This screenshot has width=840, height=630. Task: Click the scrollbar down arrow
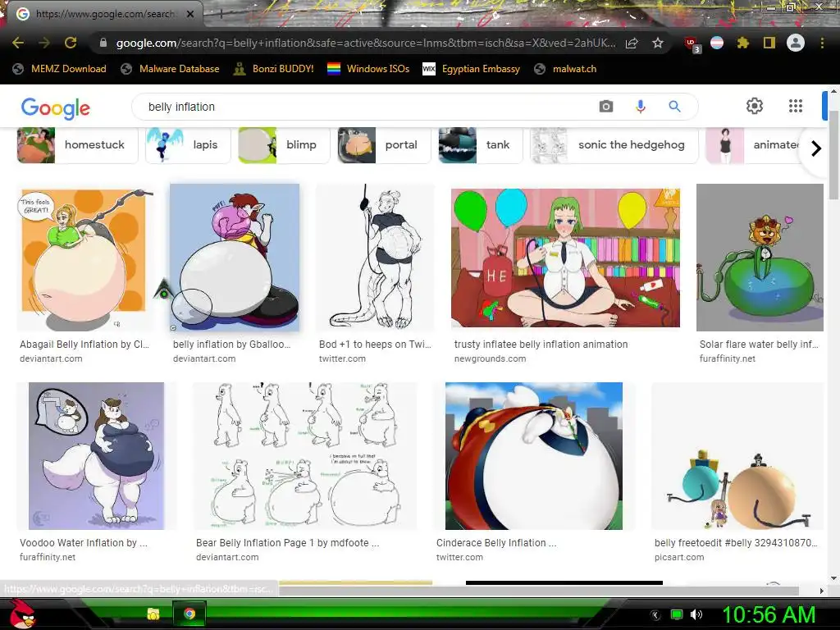[833, 578]
